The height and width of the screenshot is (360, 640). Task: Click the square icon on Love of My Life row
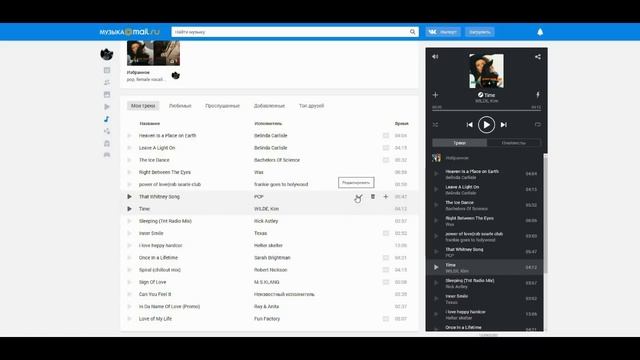click(386, 319)
